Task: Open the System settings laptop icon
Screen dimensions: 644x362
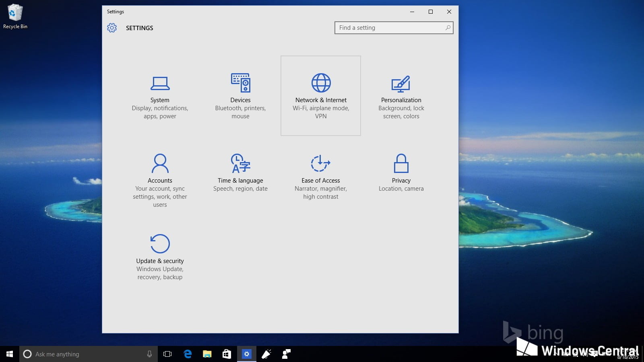Action: tap(160, 83)
